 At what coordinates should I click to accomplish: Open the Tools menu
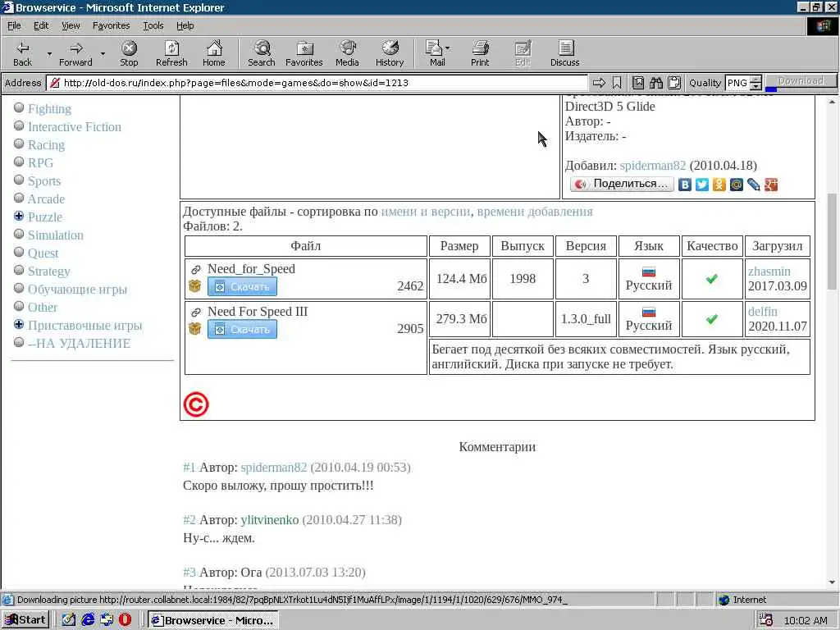[x=153, y=25]
